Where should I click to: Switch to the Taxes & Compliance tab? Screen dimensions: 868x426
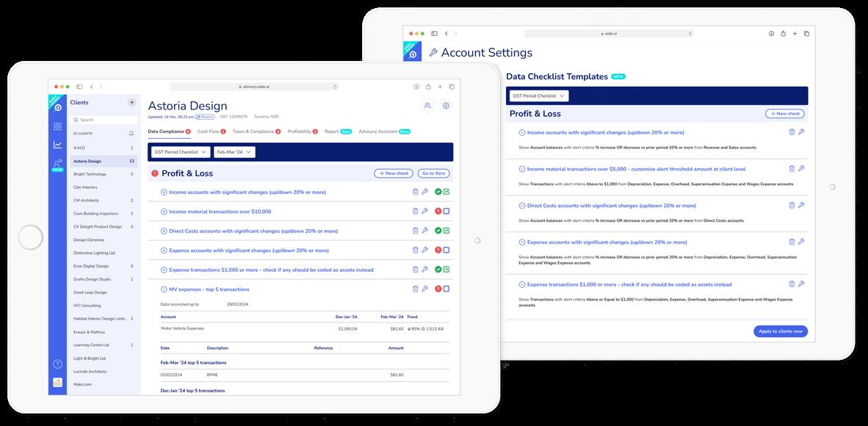[256, 131]
